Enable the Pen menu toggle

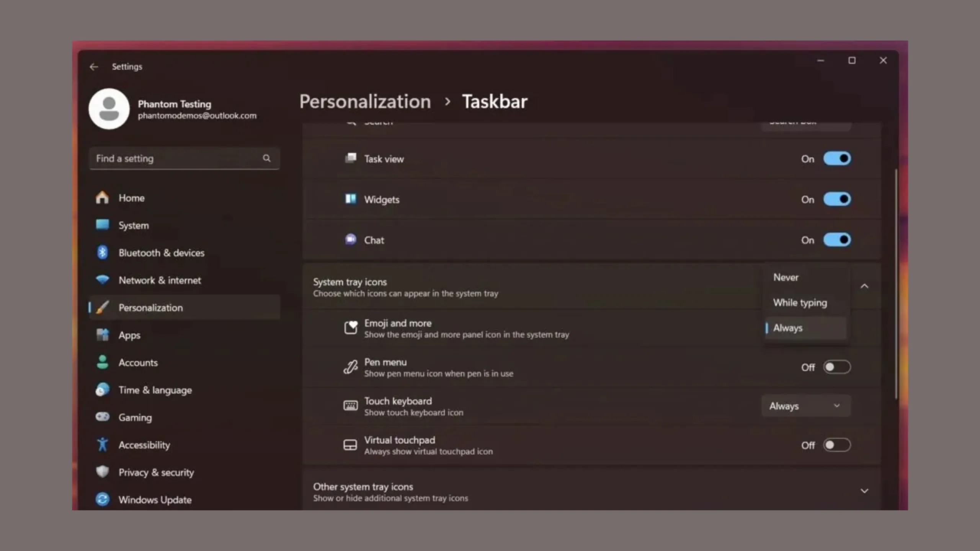pos(837,367)
